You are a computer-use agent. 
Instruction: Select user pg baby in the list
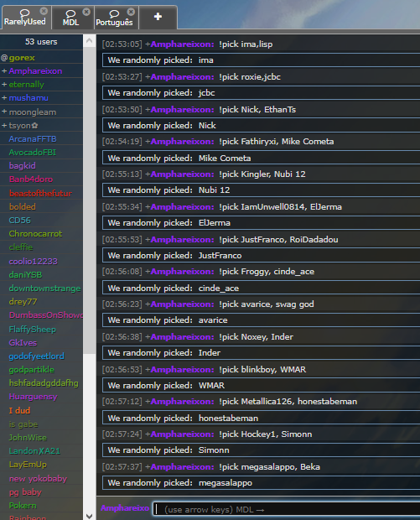pyautogui.click(x=25, y=492)
